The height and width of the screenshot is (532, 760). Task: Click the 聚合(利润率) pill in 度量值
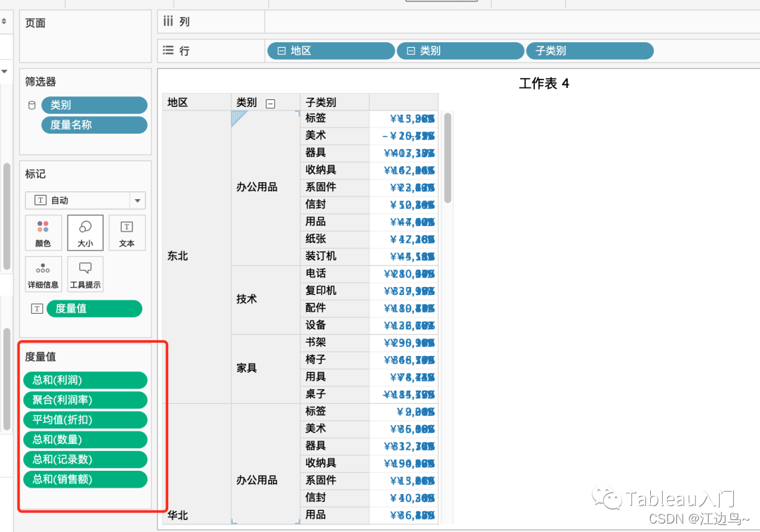pyautogui.click(x=84, y=399)
